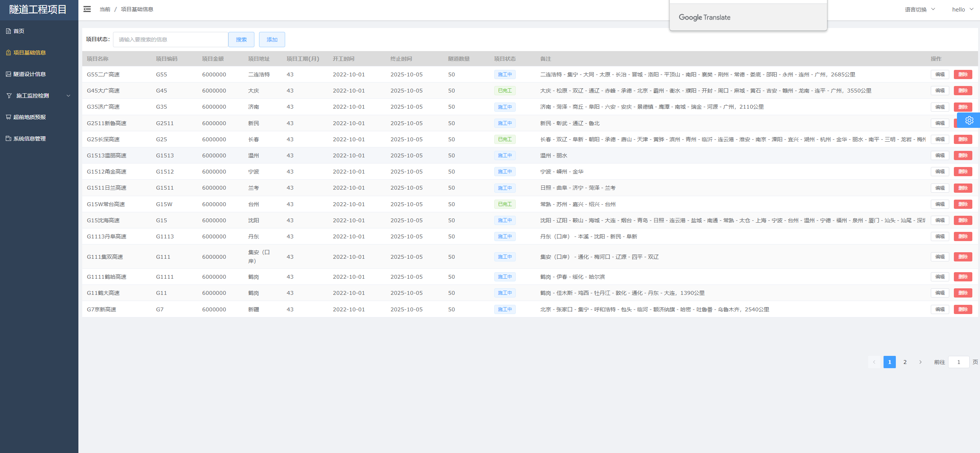Delete the G15W常台高速 row
The height and width of the screenshot is (453, 980).
coord(963,204)
